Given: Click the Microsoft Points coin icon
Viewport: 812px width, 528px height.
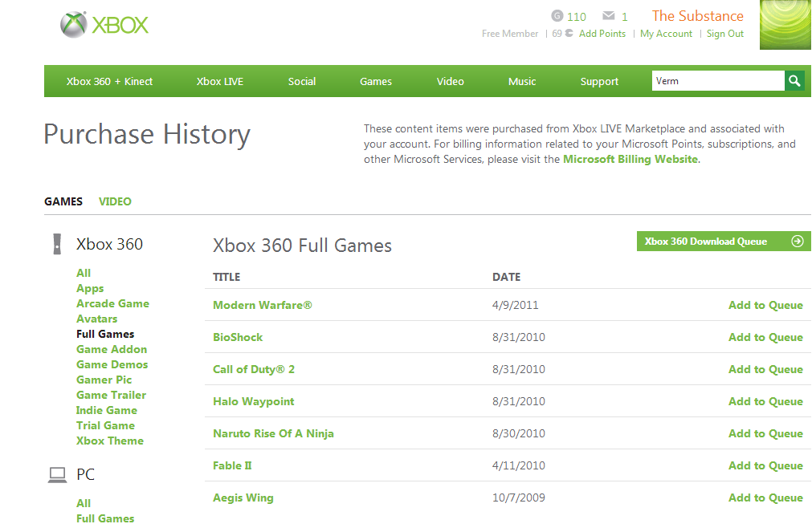Looking at the screenshot, I should pos(569,33).
